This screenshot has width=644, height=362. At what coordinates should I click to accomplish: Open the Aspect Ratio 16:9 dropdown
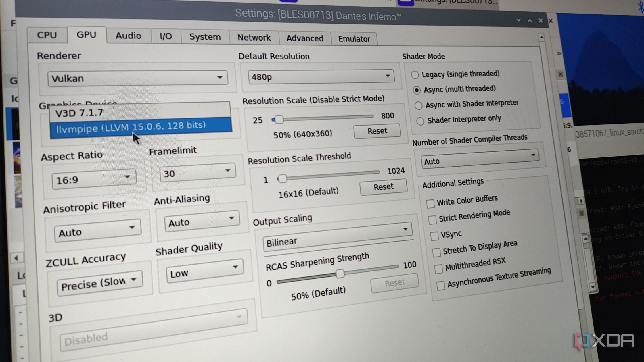point(94,179)
